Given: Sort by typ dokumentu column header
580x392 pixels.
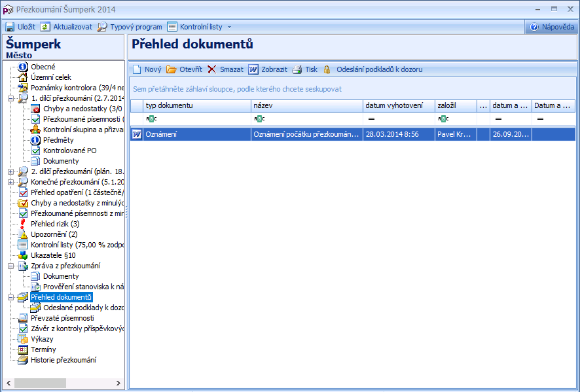Looking at the screenshot, I should pos(198,106).
